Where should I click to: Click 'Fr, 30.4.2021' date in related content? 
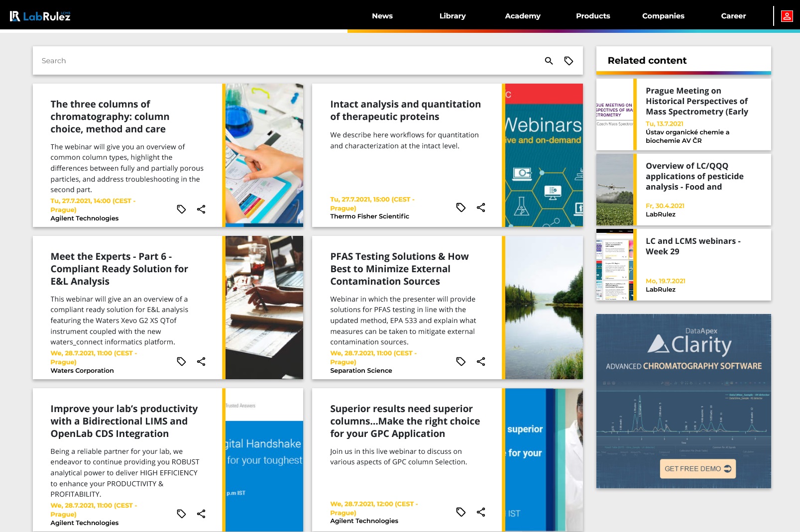(665, 206)
